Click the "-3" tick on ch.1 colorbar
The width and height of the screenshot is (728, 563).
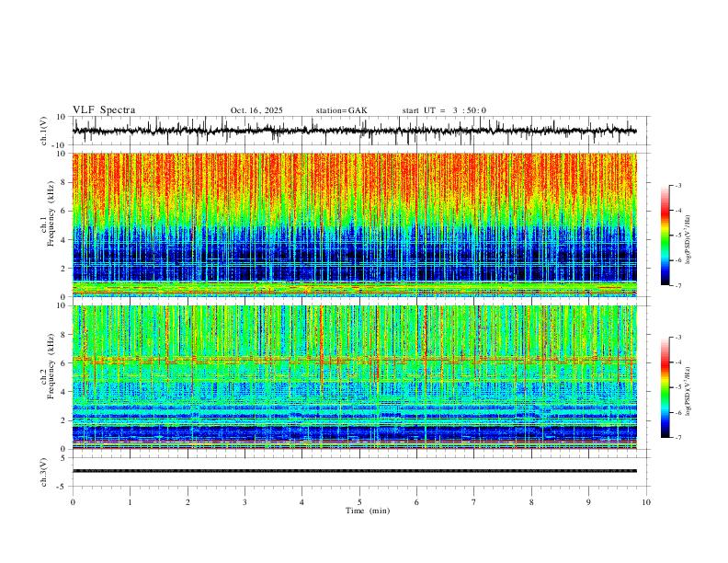(x=677, y=185)
